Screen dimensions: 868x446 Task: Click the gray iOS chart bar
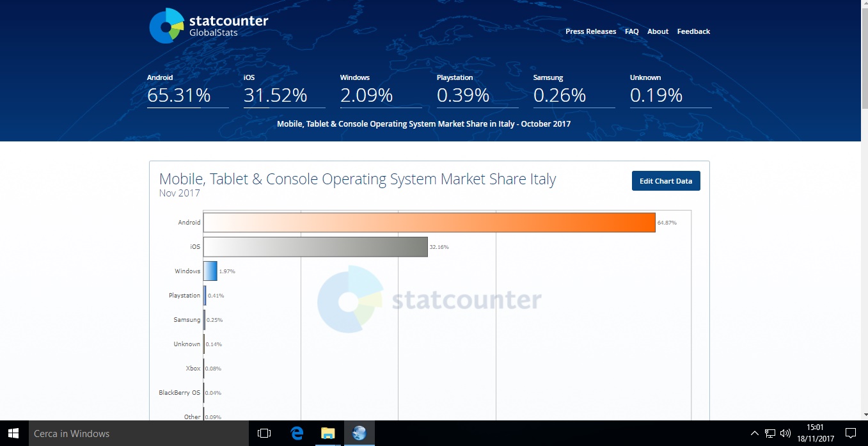click(315, 247)
